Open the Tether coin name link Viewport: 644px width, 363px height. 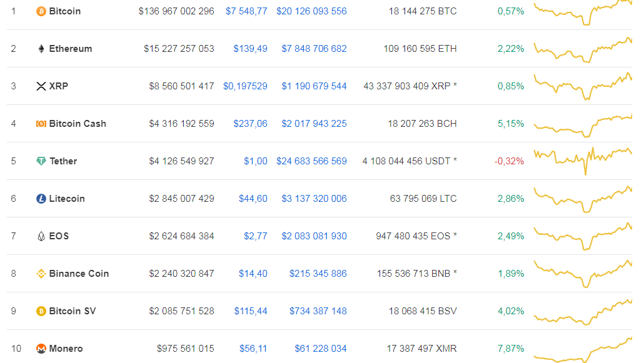coord(63,161)
